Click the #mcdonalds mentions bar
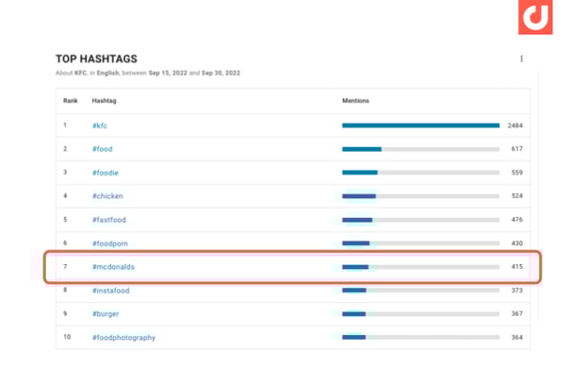Screen dimensions: 588x368 click(421, 267)
